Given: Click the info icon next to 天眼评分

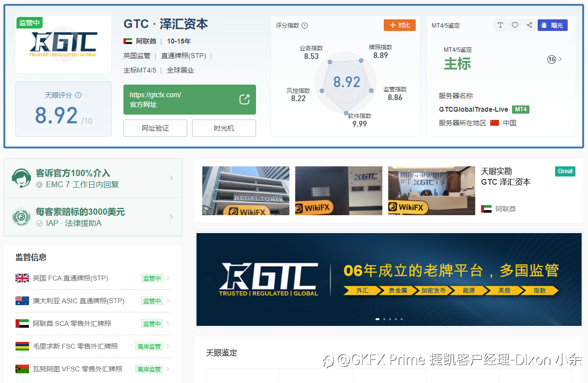Looking at the screenshot, I should point(78,95).
